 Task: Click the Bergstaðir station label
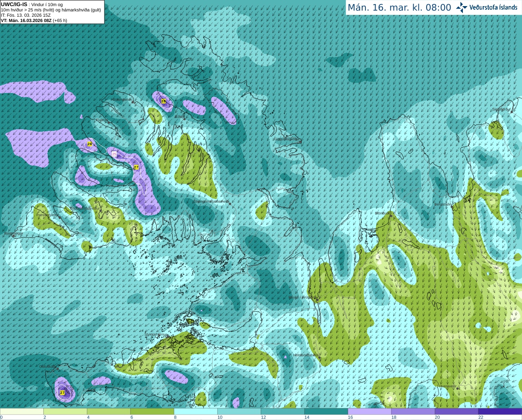[x=443, y=204]
